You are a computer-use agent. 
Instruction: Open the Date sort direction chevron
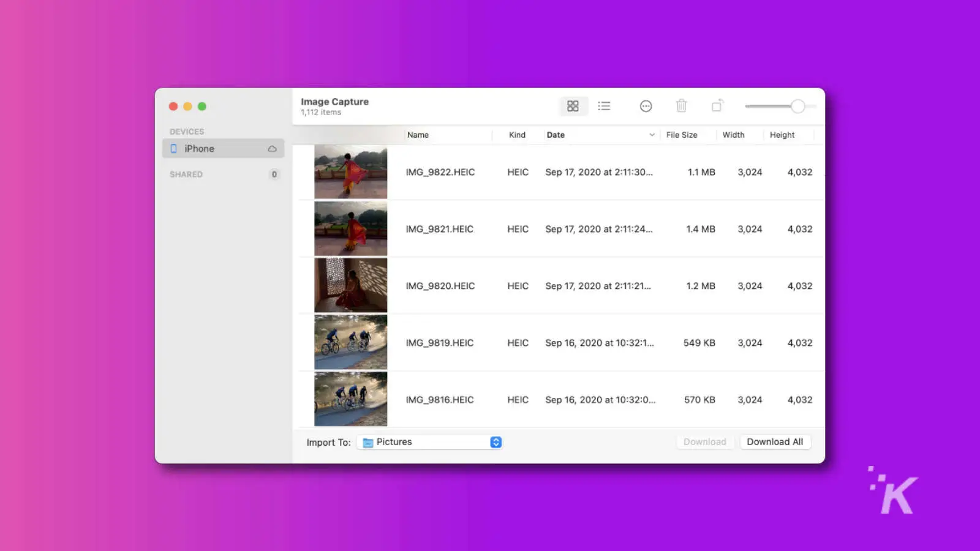point(651,135)
